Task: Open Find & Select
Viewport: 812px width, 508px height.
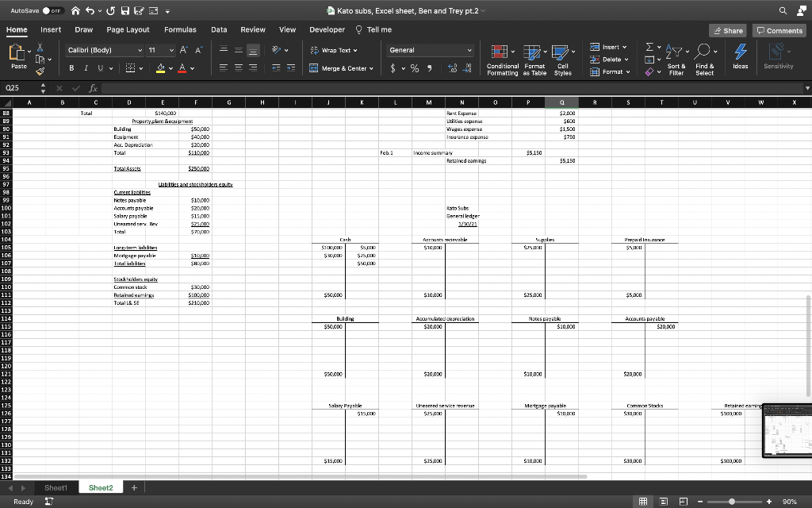Action: click(705, 60)
